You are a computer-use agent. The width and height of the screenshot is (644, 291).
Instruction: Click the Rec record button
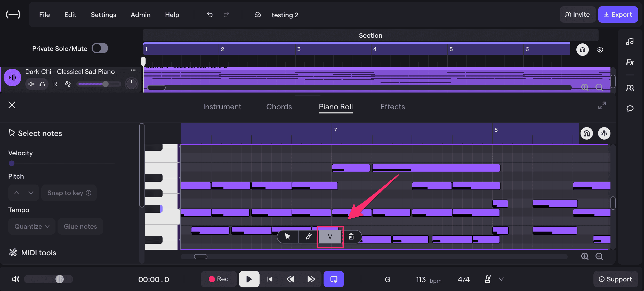219,279
